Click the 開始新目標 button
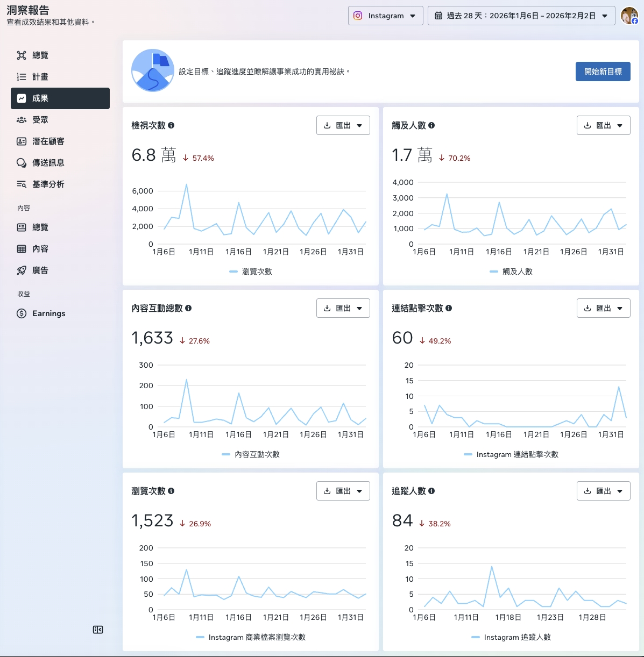 pos(603,72)
